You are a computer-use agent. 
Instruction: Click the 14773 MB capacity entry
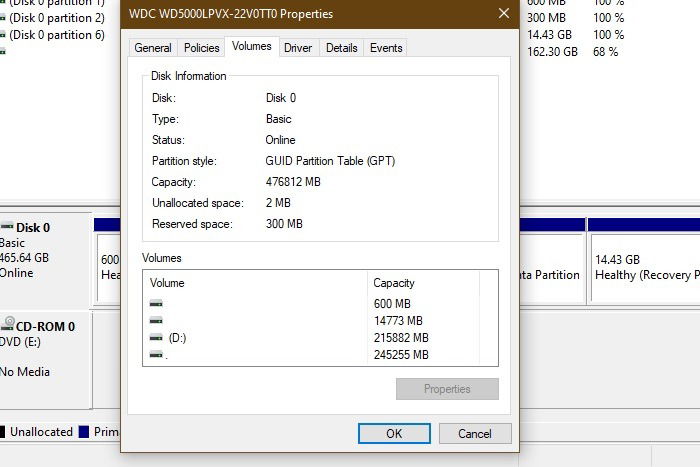coord(398,321)
